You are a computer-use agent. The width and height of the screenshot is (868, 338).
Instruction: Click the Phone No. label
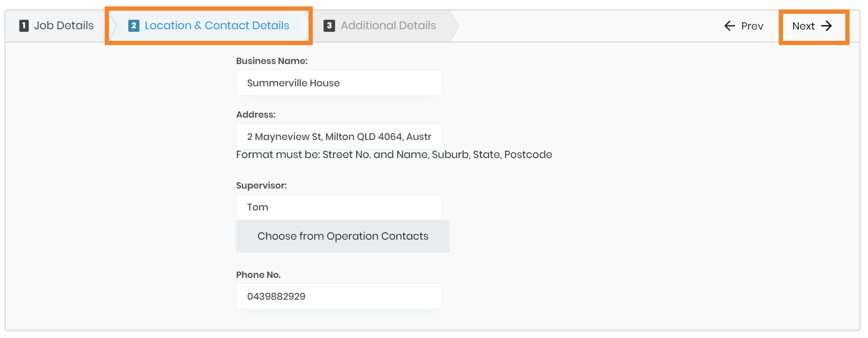coord(258,275)
